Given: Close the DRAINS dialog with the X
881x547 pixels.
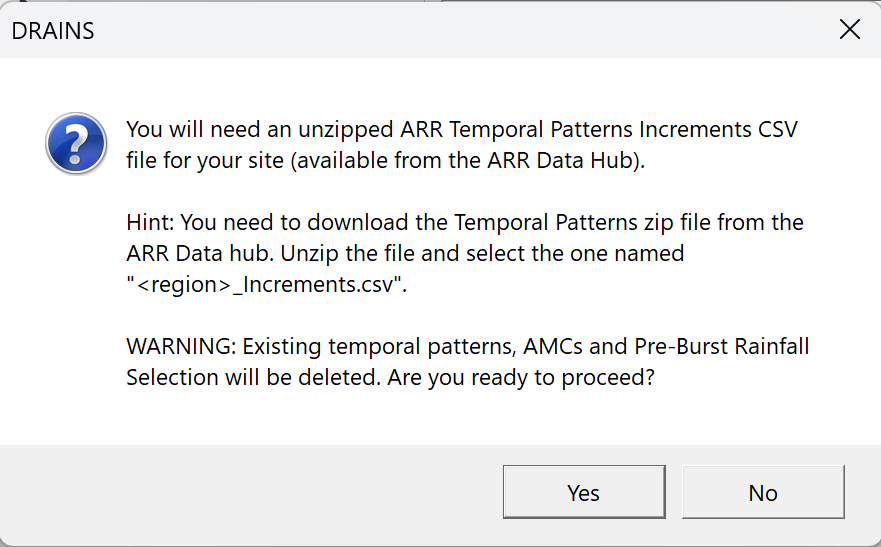Looking at the screenshot, I should pos(850,29).
